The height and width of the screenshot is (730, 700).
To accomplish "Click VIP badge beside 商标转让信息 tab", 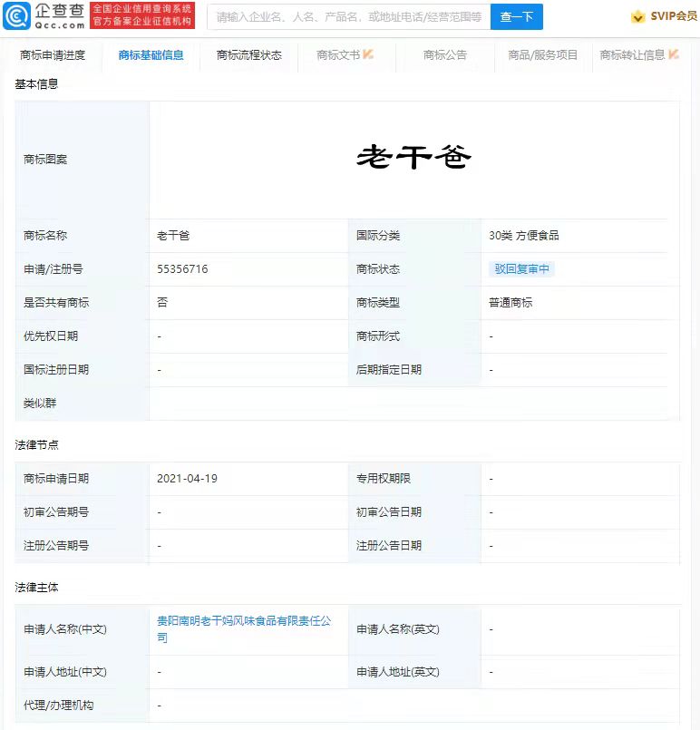I will (673, 54).
